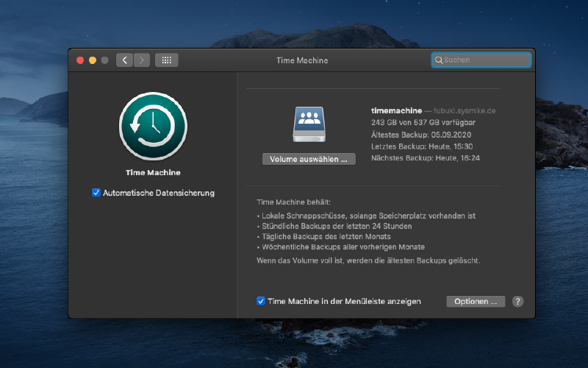
Task: Click the Volume auswählen button
Action: pyautogui.click(x=309, y=159)
